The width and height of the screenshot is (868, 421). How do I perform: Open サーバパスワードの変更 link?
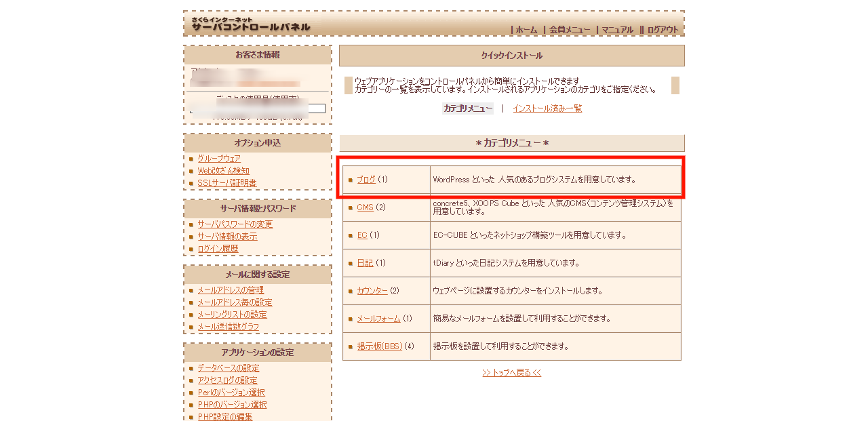235,224
